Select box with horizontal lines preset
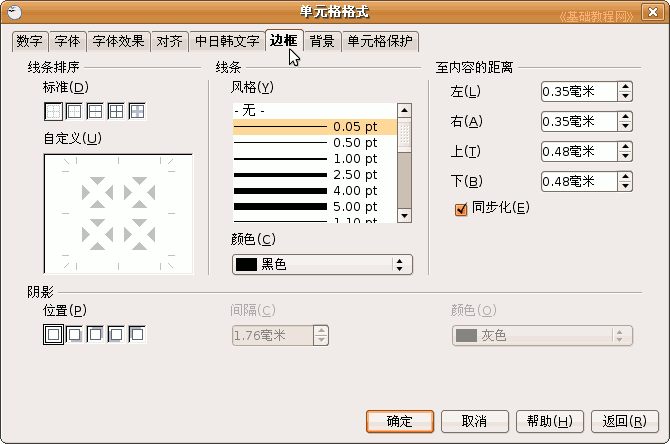This screenshot has width=670, height=444. tap(95, 112)
